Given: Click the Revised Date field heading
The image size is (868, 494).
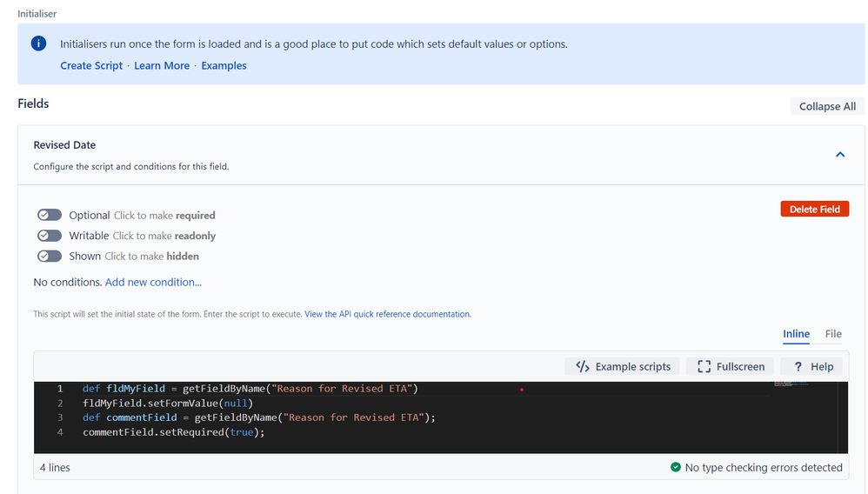Looking at the screenshot, I should tap(64, 145).
